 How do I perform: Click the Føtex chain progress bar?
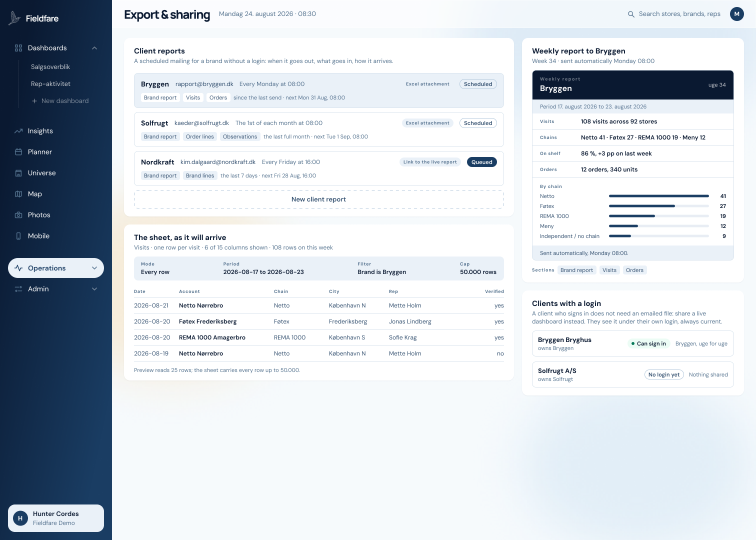[x=659, y=206]
